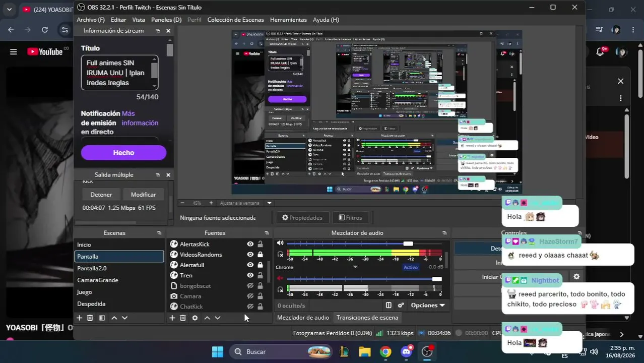This screenshot has width=644, height=363.
Task: Zoom out the preview with minus icon
Action: click(x=182, y=203)
